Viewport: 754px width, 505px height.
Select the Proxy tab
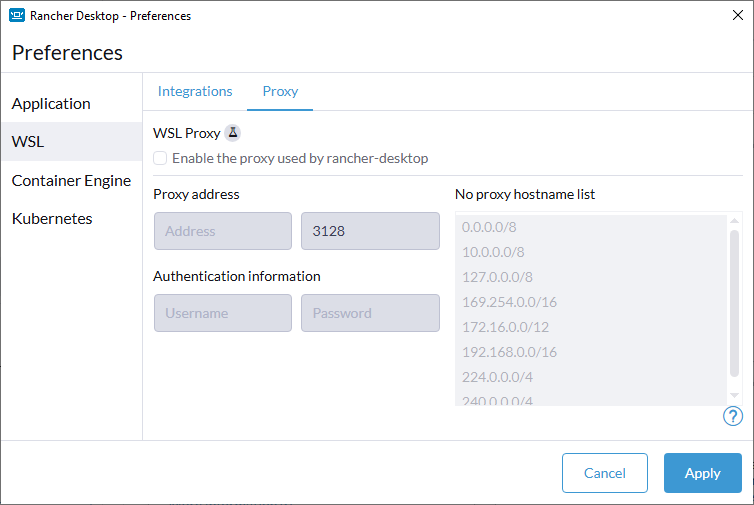[x=280, y=91]
